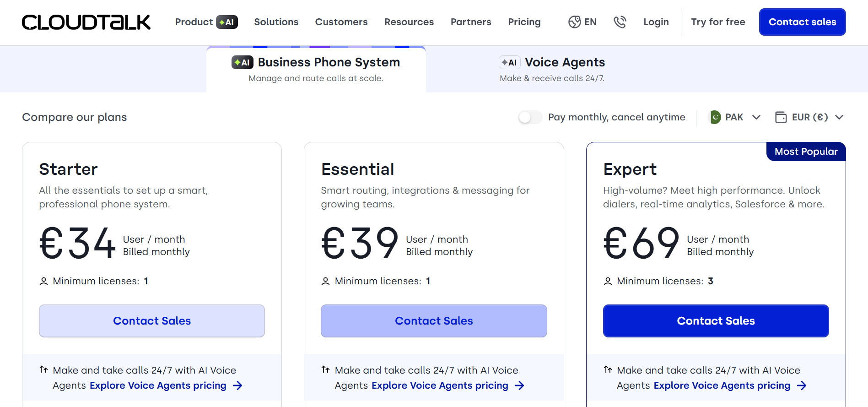Open the Login page
Viewport: 868px width, 407px height.
[656, 22]
